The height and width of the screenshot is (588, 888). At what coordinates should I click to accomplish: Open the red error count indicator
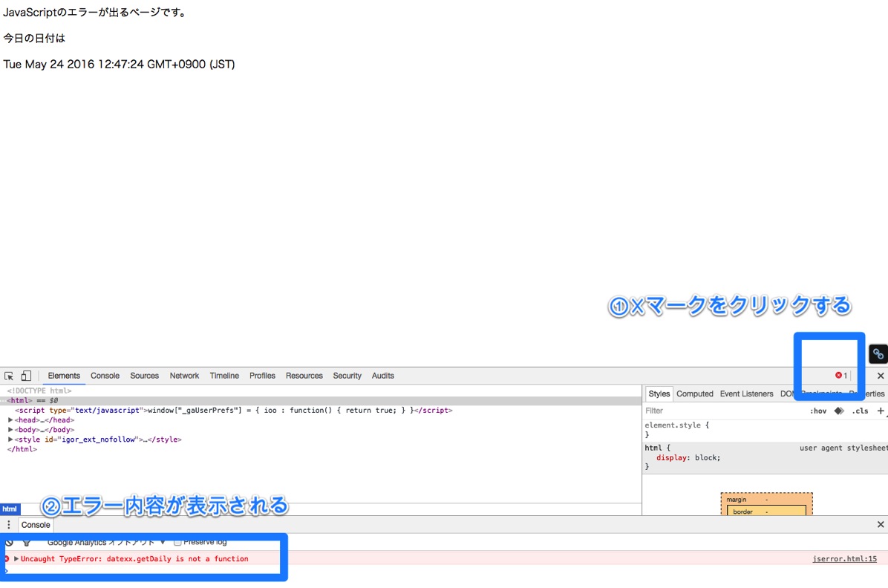(x=841, y=376)
